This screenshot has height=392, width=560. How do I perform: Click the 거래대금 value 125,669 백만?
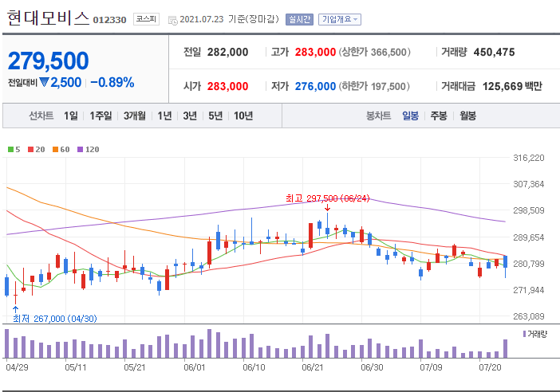[512, 86]
